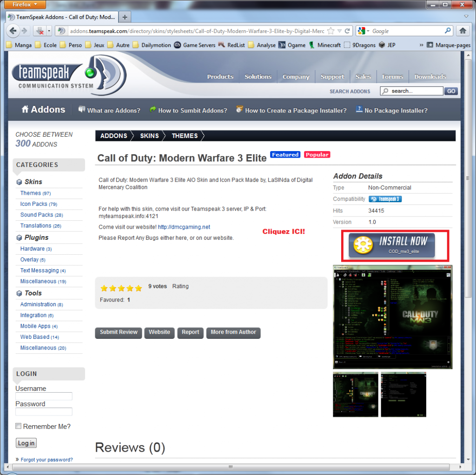Open the 9Dragons bookmark
This screenshot has height=475, width=476.
pyautogui.click(x=360, y=45)
